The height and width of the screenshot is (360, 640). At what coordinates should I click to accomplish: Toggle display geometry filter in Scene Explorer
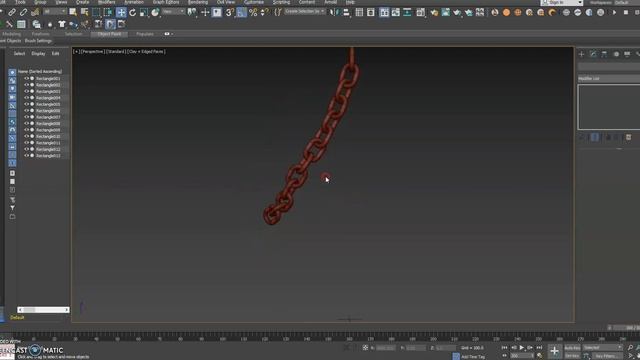12,72
